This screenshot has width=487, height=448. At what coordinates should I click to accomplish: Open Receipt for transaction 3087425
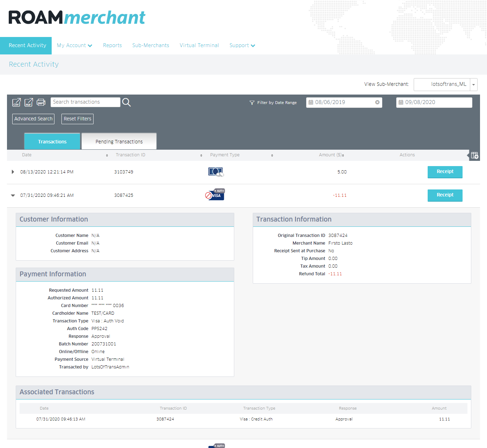click(445, 195)
